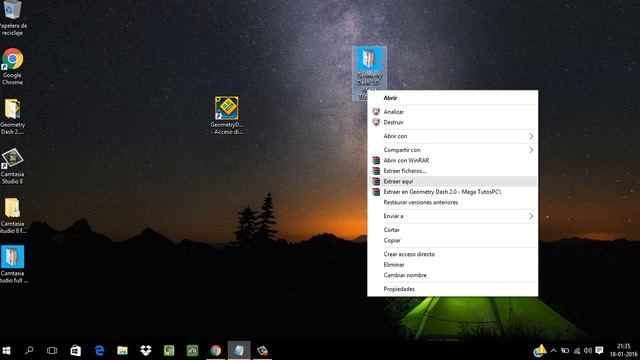Open the battery status tray icon
640x360 pixels.
pyautogui.click(x=565, y=351)
